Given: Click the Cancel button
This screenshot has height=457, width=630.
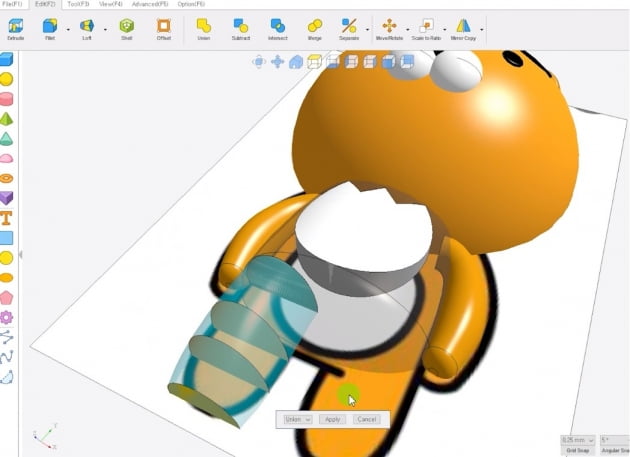Looking at the screenshot, I should pos(366,420).
